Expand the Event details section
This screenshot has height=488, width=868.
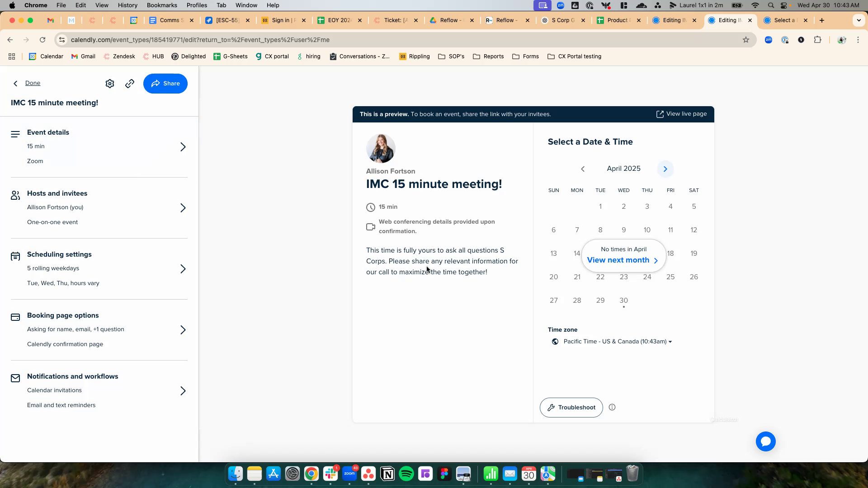pos(183,147)
